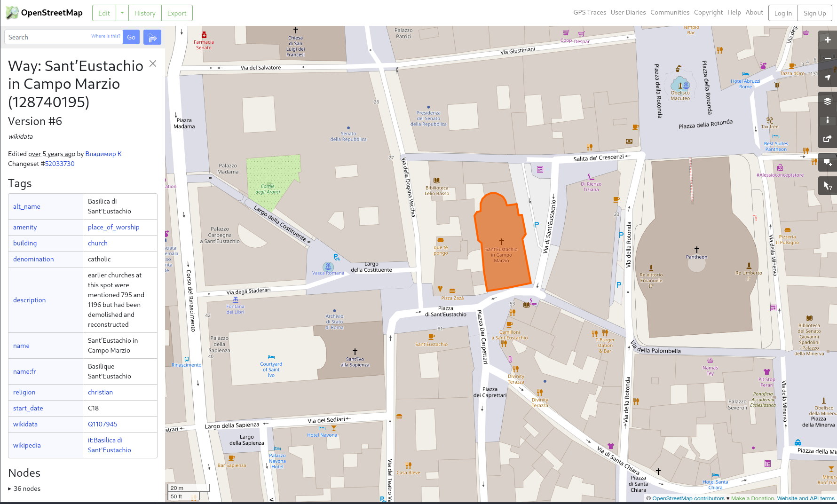Click the Go search button
Screen dimensions: 837x504
(x=131, y=37)
